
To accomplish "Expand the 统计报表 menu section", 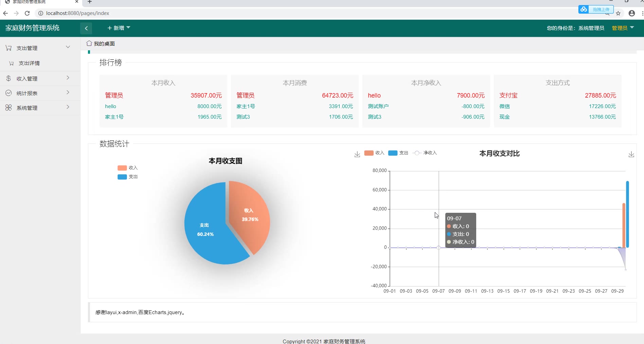I will (x=40, y=93).
